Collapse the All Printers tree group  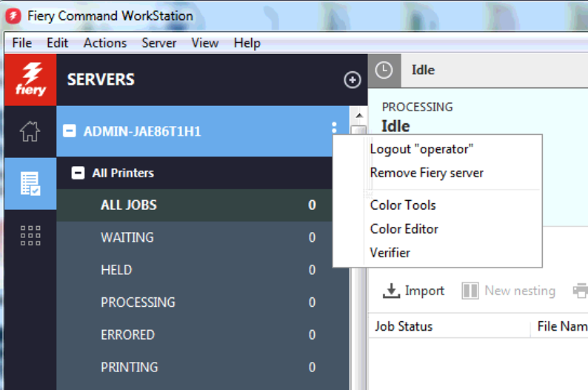[78, 173]
